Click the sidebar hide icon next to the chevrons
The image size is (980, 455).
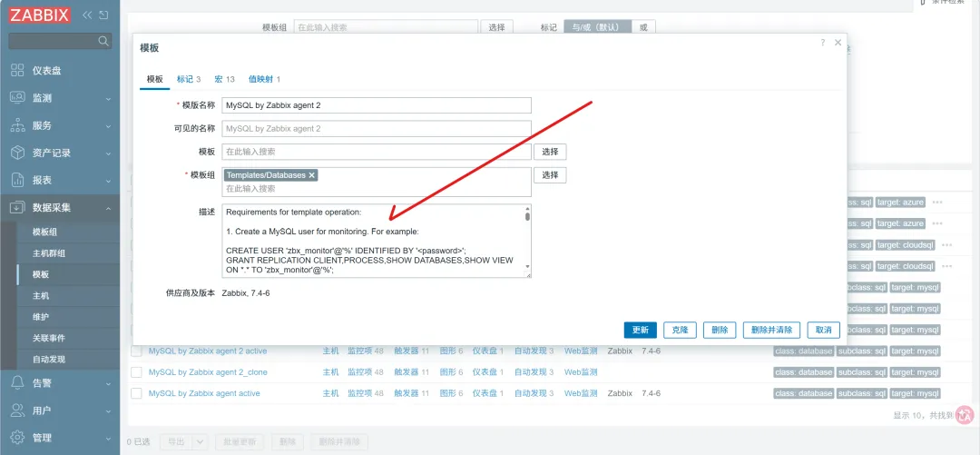(x=103, y=15)
